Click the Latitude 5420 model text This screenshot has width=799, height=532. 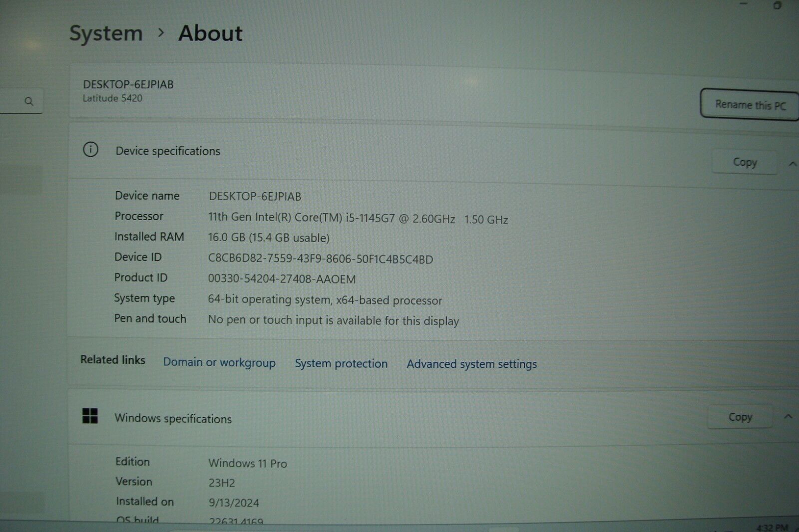click(x=112, y=98)
